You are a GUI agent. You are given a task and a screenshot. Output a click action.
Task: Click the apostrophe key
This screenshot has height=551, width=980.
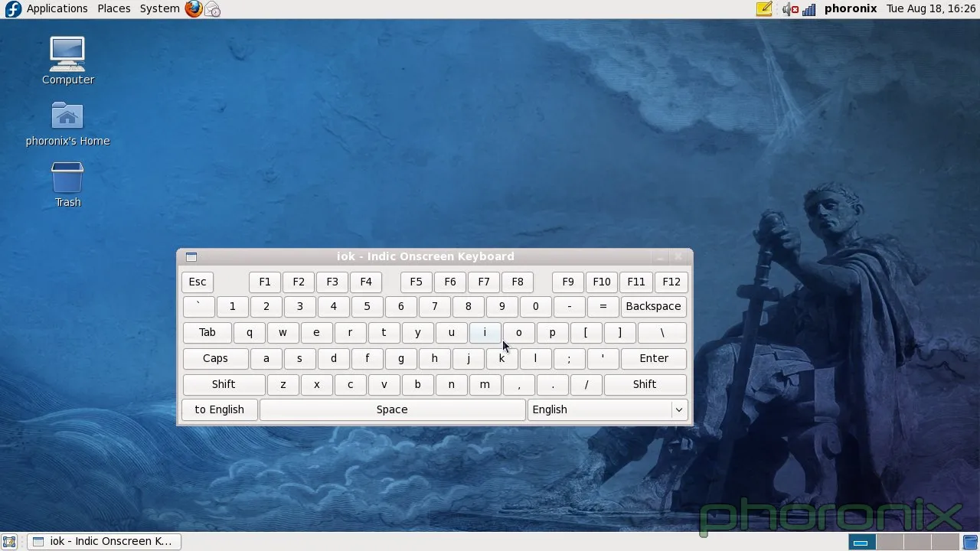[x=603, y=358]
